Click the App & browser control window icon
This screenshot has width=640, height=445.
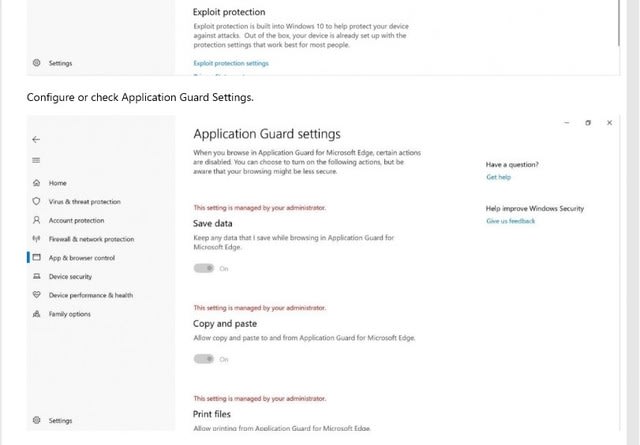coord(36,258)
